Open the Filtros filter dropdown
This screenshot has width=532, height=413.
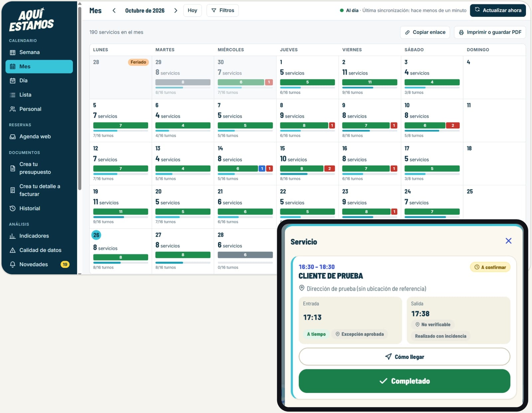click(223, 10)
